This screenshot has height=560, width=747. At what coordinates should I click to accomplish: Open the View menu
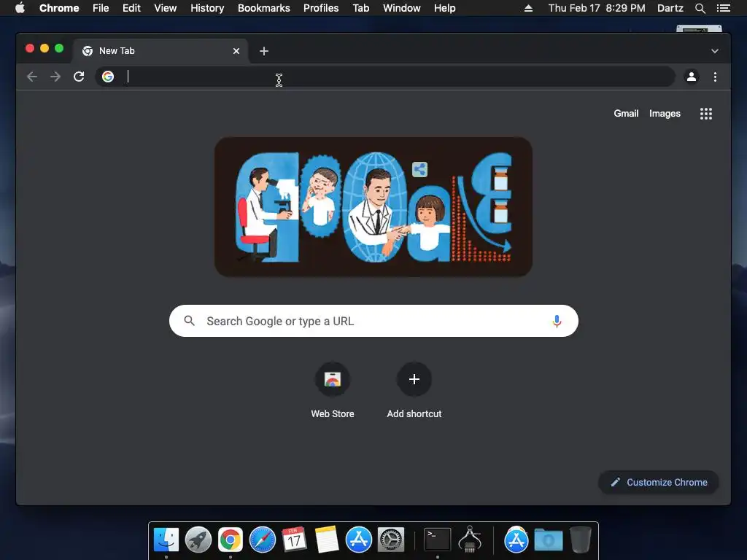click(166, 8)
